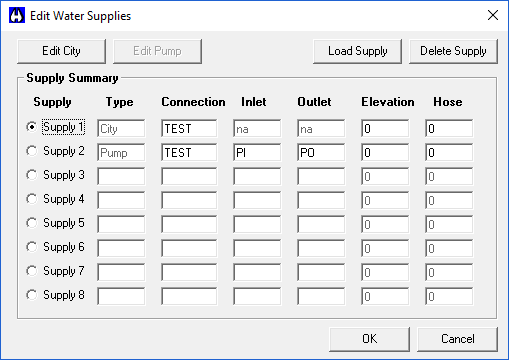Click the Cancel button

pyautogui.click(x=457, y=339)
